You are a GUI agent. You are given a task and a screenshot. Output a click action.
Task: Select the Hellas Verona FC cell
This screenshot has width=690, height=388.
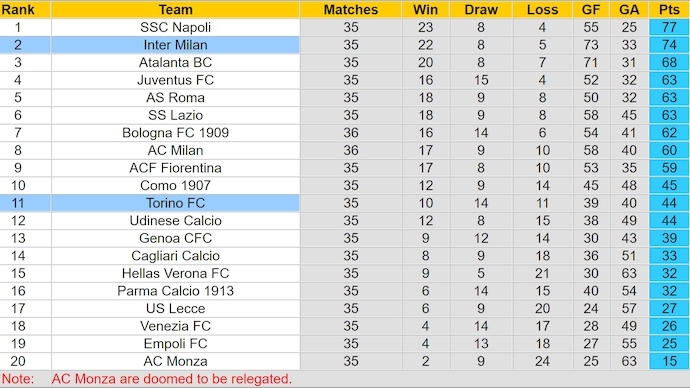(176, 273)
